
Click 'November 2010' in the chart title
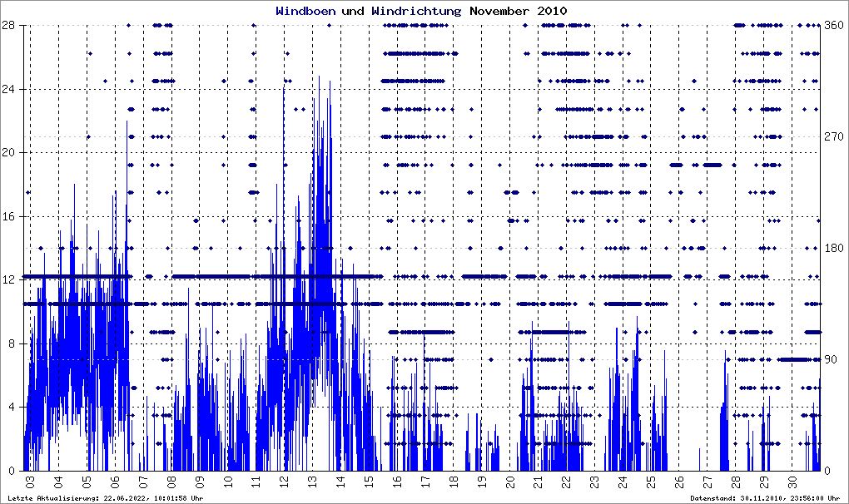click(519, 11)
